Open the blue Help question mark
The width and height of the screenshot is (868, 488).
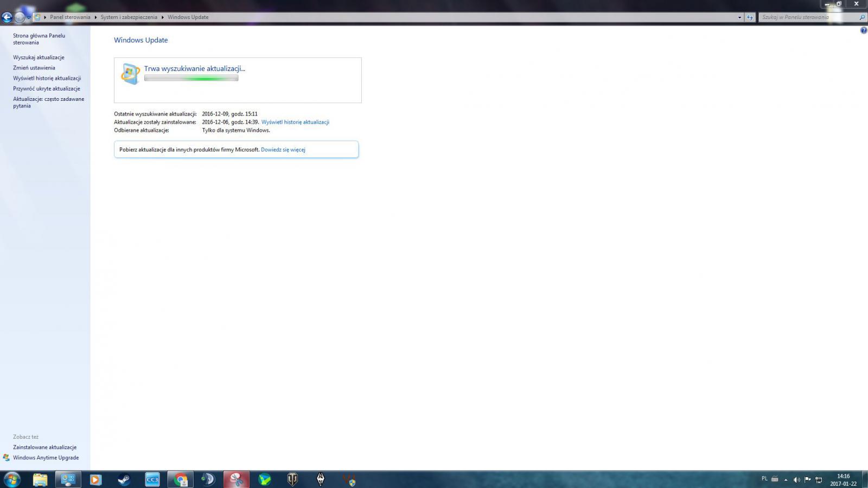pos(864,30)
